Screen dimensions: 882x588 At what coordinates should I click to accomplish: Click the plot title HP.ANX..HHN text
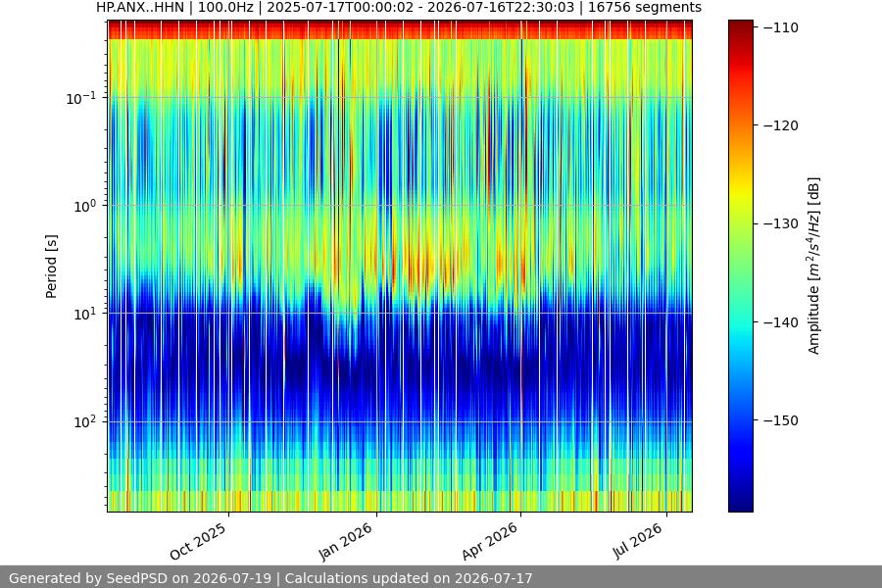pos(398,7)
